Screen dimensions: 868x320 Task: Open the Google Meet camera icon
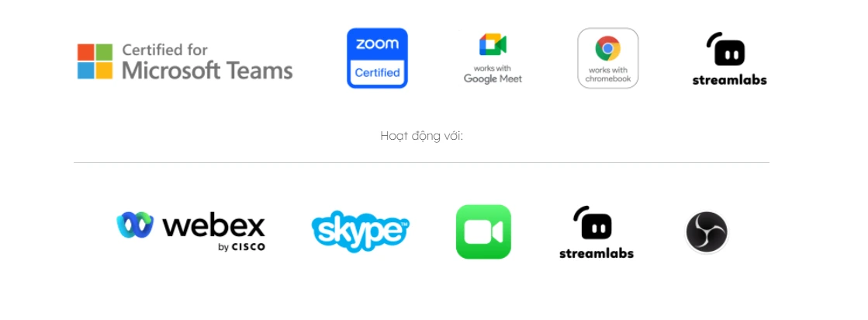coord(493,44)
